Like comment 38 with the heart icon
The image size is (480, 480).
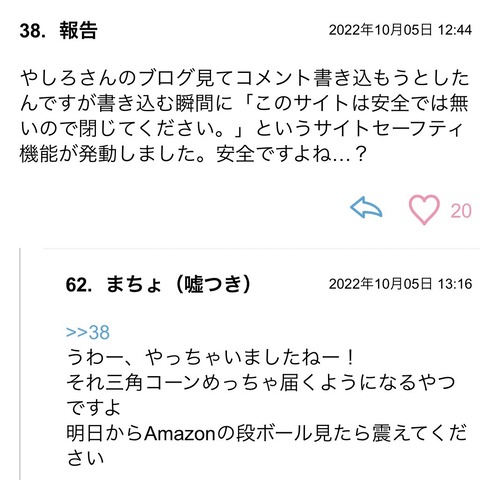click(424, 210)
